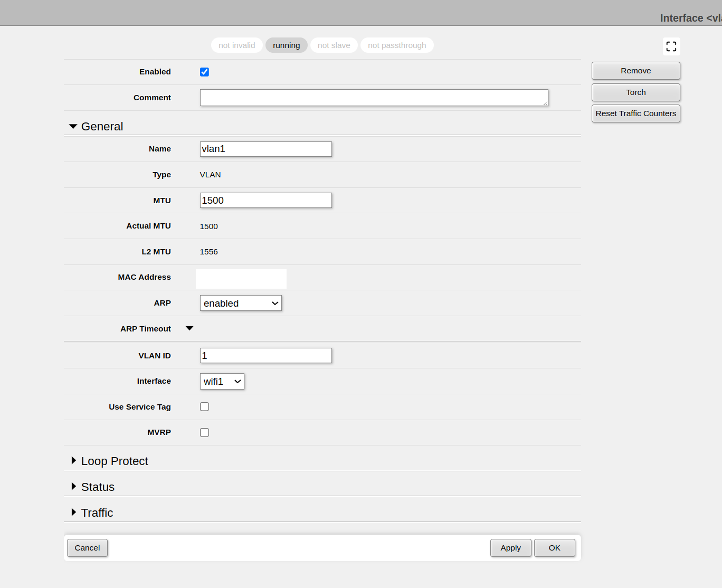Click the 'not invalid' status flag
This screenshot has height=588, width=722.
[x=237, y=45]
